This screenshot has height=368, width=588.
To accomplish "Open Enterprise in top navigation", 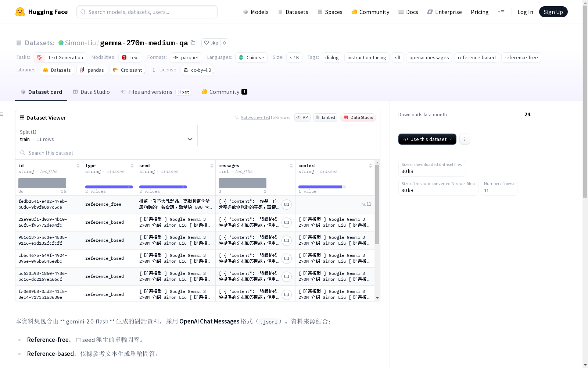I will [445, 12].
